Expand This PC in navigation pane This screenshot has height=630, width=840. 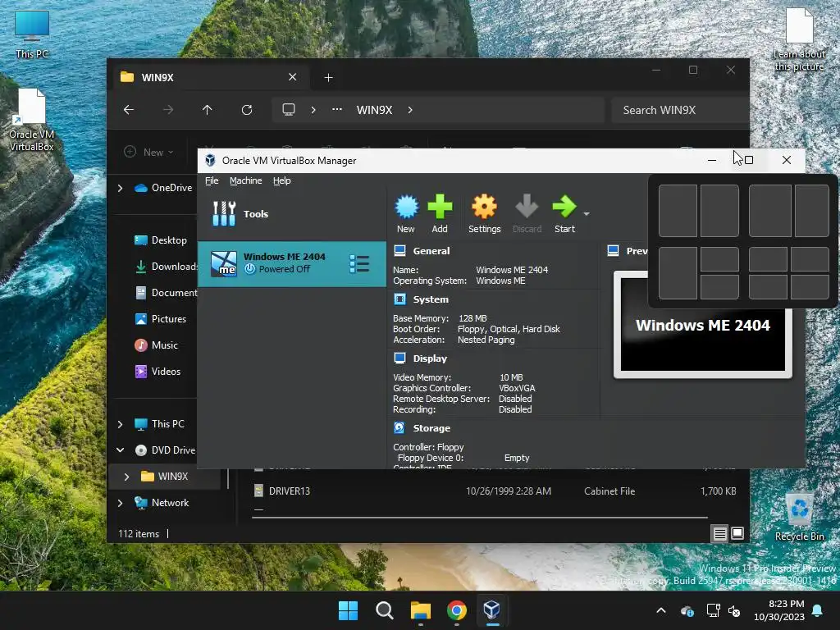121,424
